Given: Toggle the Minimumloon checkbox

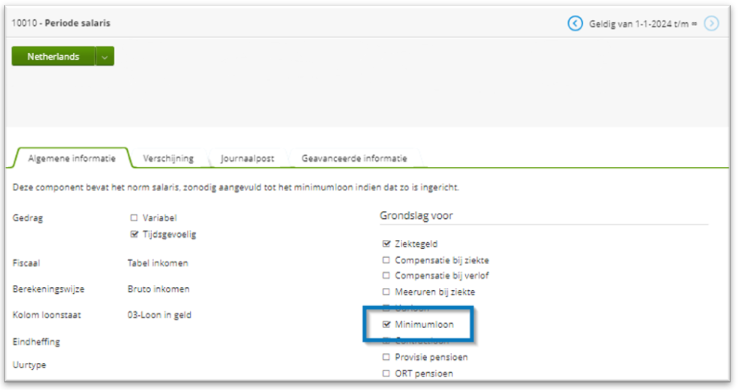Looking at the screenshot, I should point(386,324).
